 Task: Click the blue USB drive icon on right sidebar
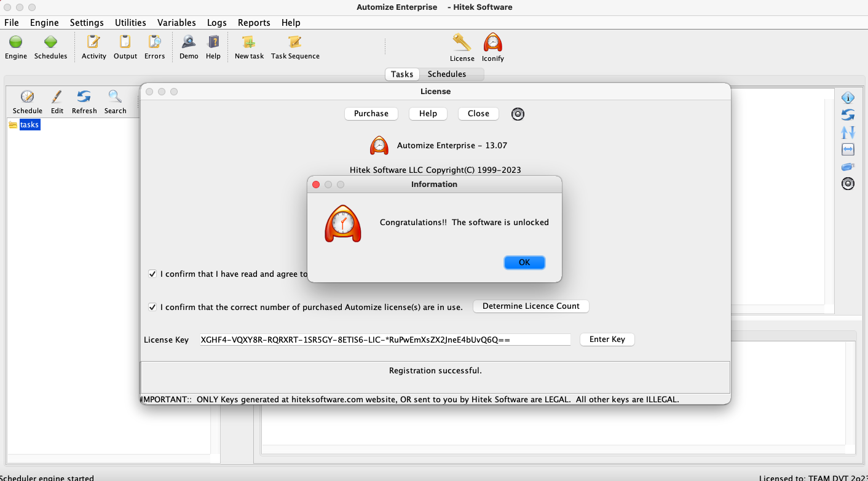click(x=848, y=166)
